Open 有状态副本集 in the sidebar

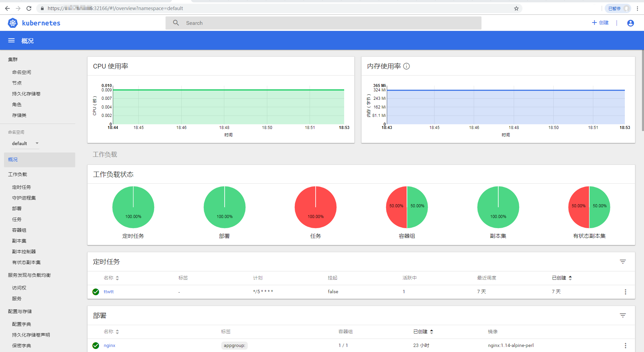click(26, 262)
